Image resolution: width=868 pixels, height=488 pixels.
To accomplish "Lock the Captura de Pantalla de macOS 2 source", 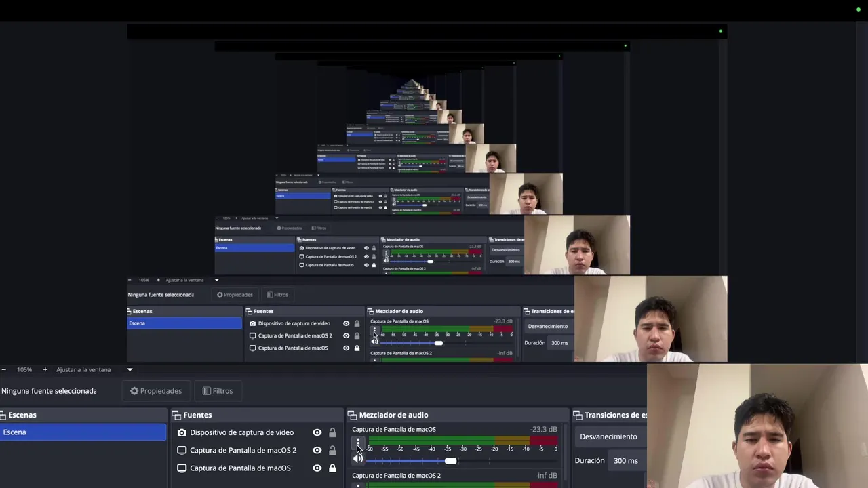I will [332, 450].
